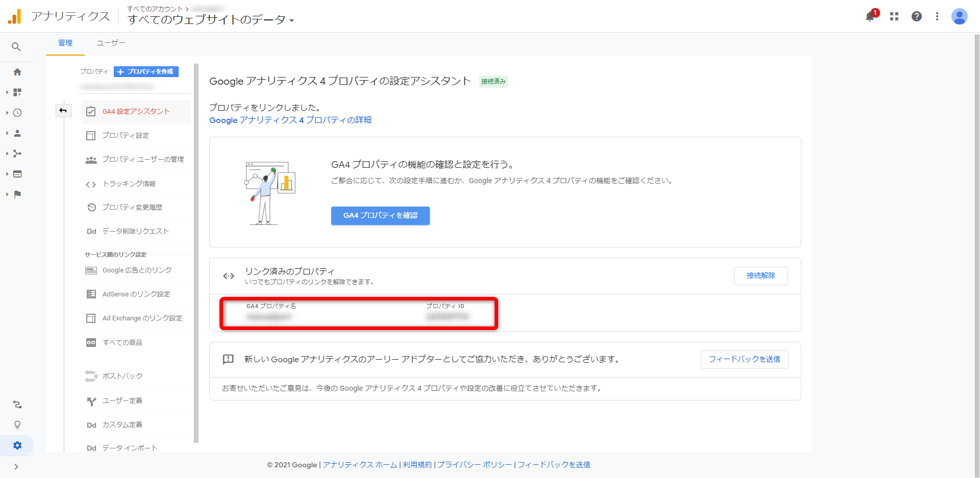Click the property user management people icon
Image resolution: width=980 pixels, height=478 pixels.
click(x=91, y=160)
